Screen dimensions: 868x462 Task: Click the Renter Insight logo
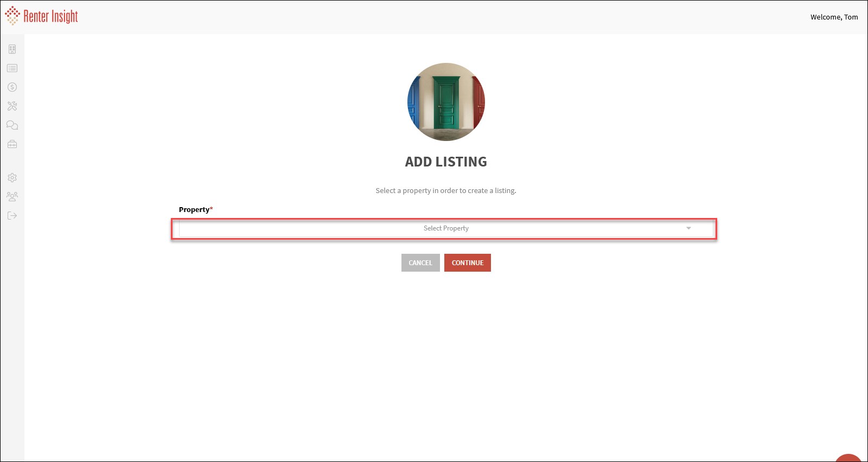point(41,16)
